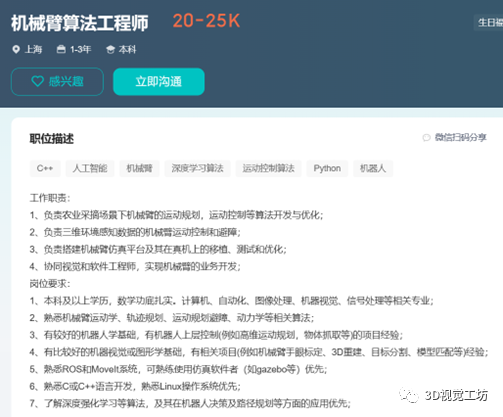The image size is (503, 417).
Task: Click the 上海 location text
Action: [x=33, y=50]
